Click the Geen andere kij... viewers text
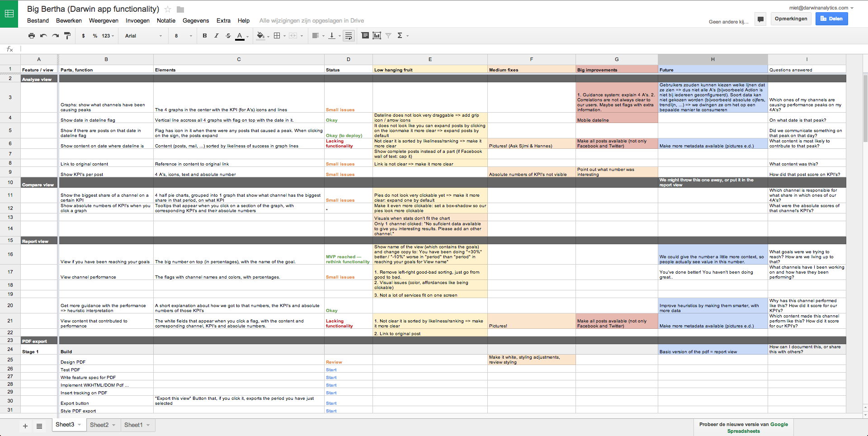This screenshot has height=436, width=868. point(728,22)
